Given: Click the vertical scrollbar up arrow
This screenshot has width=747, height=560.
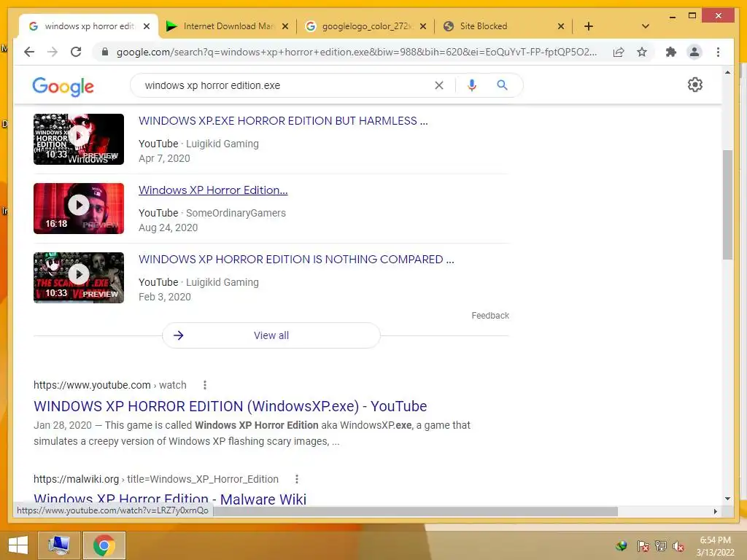Looking at the screenshot, I should (727, 72).
